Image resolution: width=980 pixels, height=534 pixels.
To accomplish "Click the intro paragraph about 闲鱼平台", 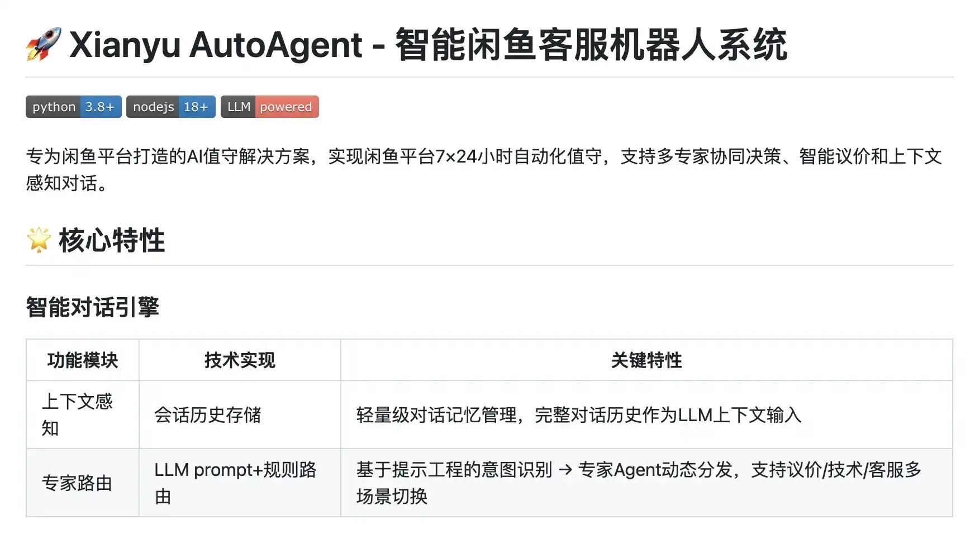I will [x=484, y=169].
